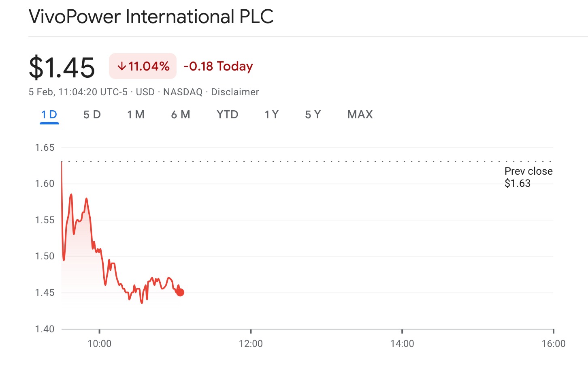The image size is (588, 368).
Task: Click the NASDAQ exchange text
Action: [183, 92]
